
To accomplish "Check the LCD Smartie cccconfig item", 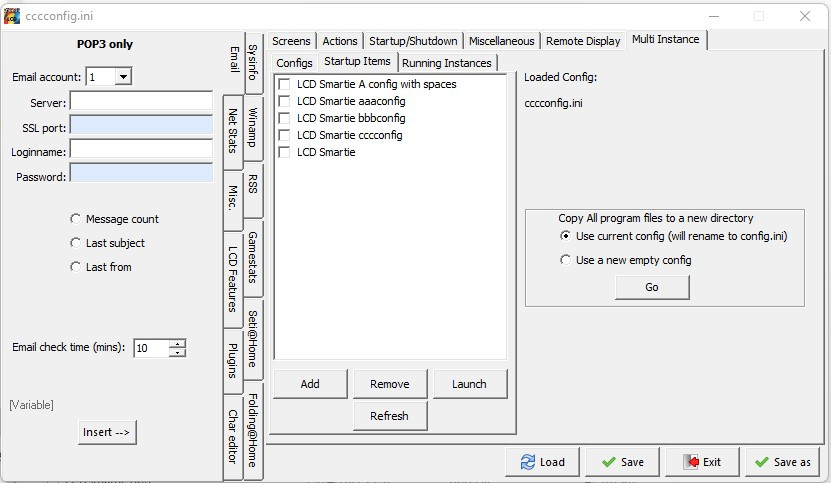I will click(285, 135).
